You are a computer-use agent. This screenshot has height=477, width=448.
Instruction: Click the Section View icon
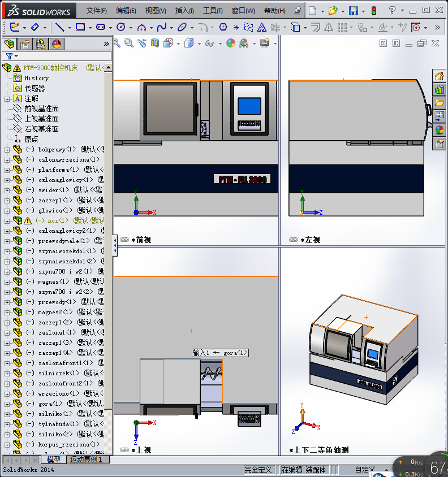[155, 43]
